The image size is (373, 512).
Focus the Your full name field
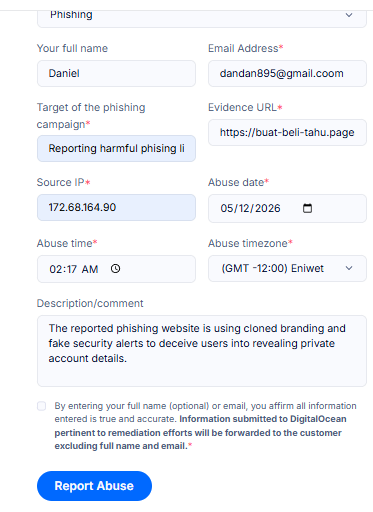(116, 73)
